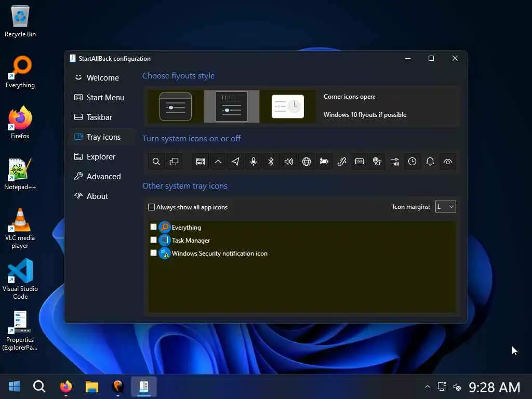Image resolution: width=532 pixels, height=399 pixels.
Task: Toggle the Volume speaker system icon
Action: (x=289, y=162)
